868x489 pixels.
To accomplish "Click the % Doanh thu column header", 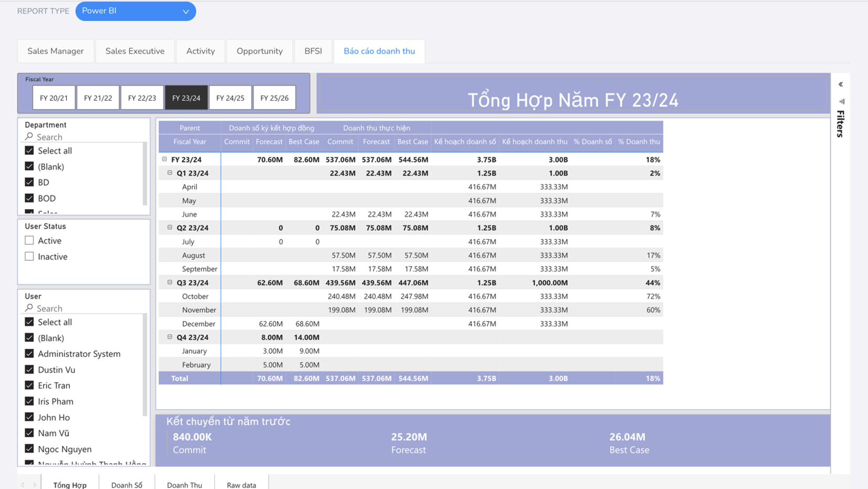I will [x=639, y=142].
